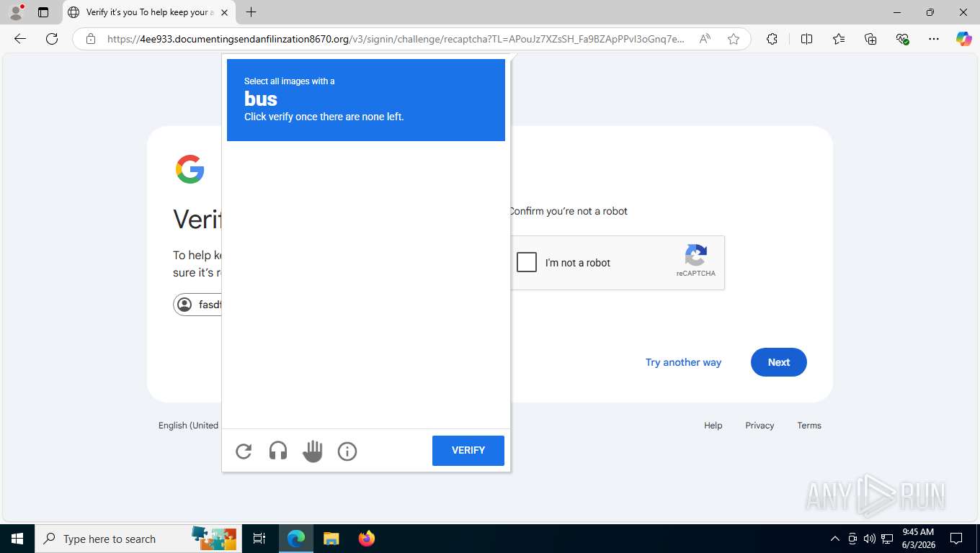Screen dimensions: 980x553
Task: Open the English (United language selector
Action: coord(189,426)
